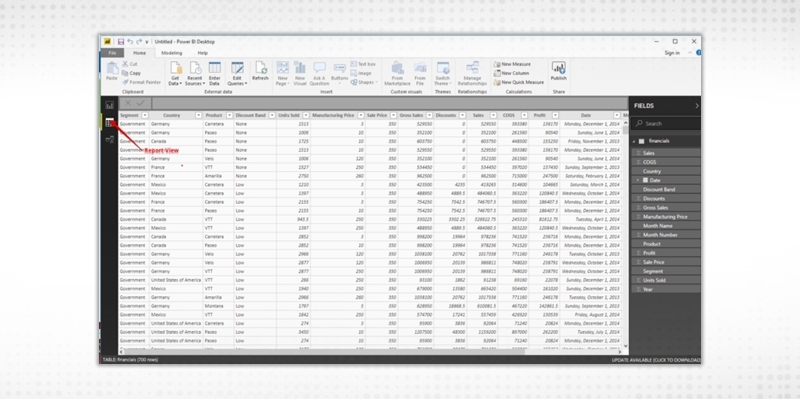The width and height of the screenshot is (800, 400).
Task: Click Sign in
Action: tap(672, 53)
